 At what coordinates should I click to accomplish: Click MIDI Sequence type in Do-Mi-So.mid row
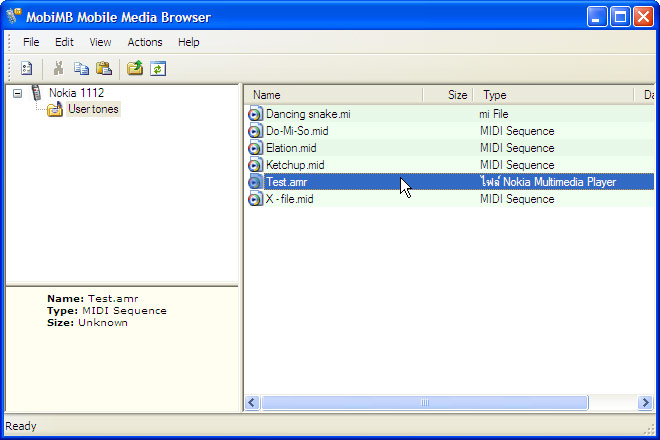[x=517, y=131]
